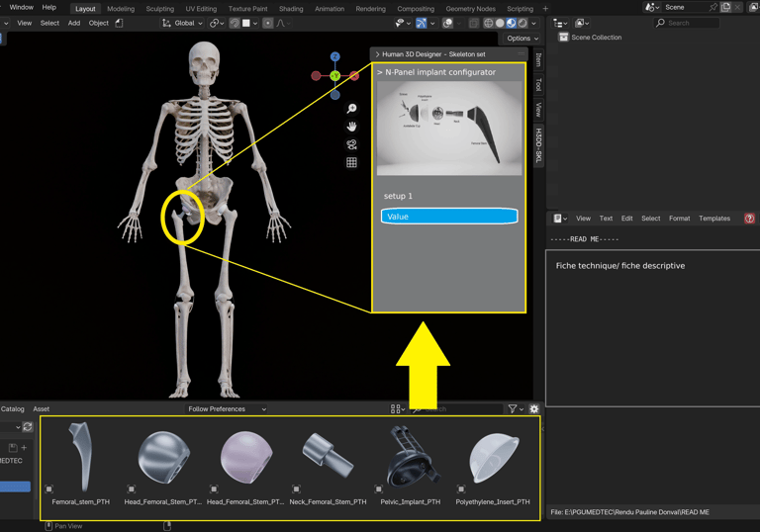Open snap element options dropdown
The width and height of the screenshot is (760, 532).
click(x=255, y=23)
